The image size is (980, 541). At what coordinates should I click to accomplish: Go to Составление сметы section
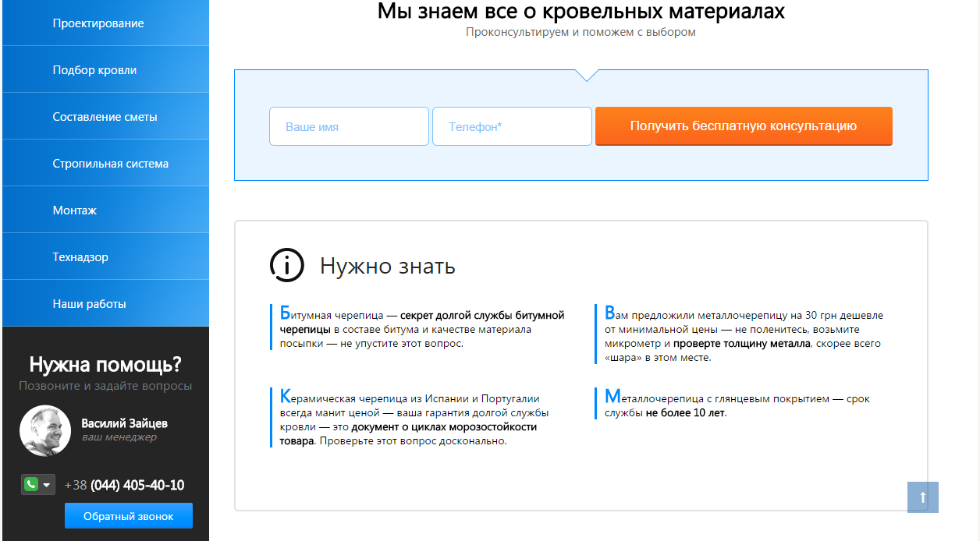(x=105, y=117)
